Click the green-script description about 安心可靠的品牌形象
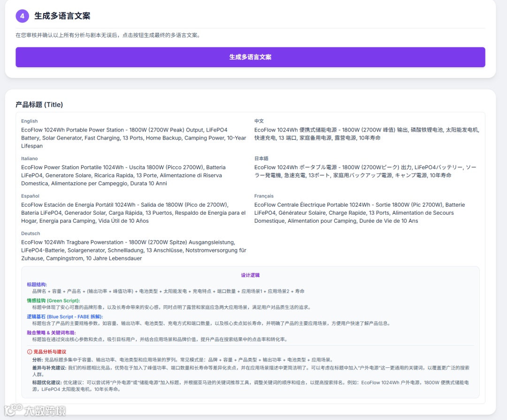The image size is (507, 420). [x=172, y=307]
